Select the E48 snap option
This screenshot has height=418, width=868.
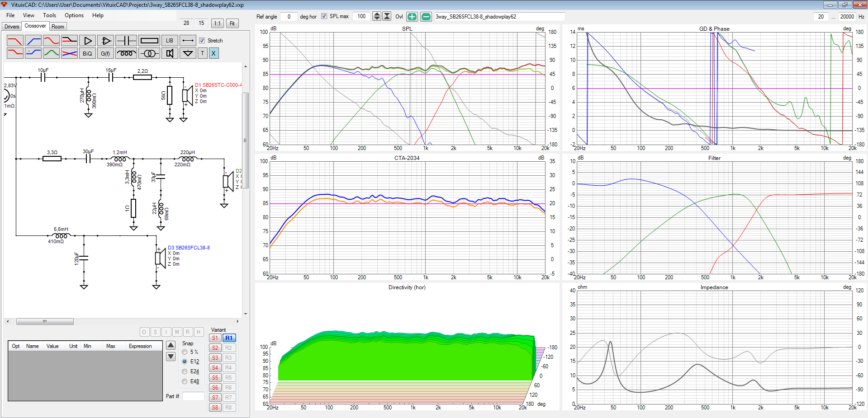(x=185, y=381)
